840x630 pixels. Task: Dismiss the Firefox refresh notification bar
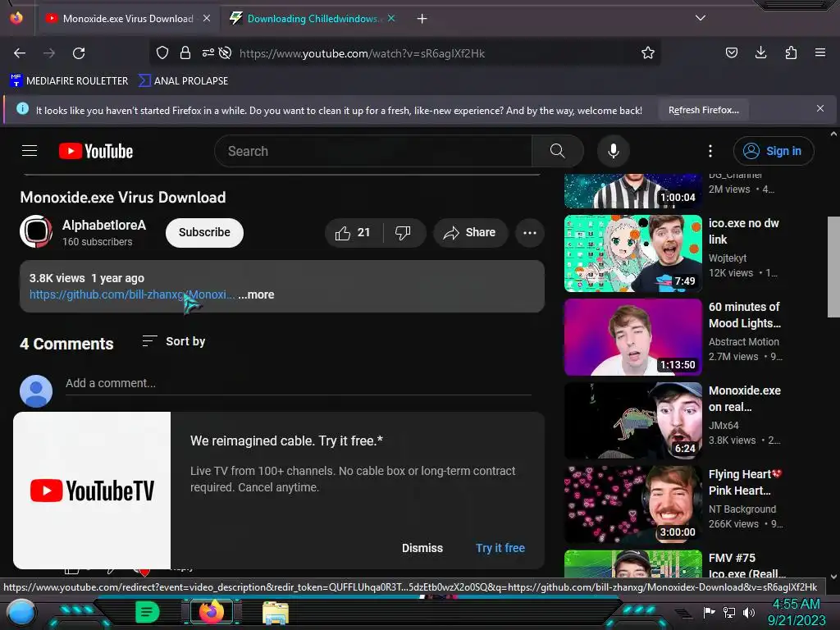point(820,109)
